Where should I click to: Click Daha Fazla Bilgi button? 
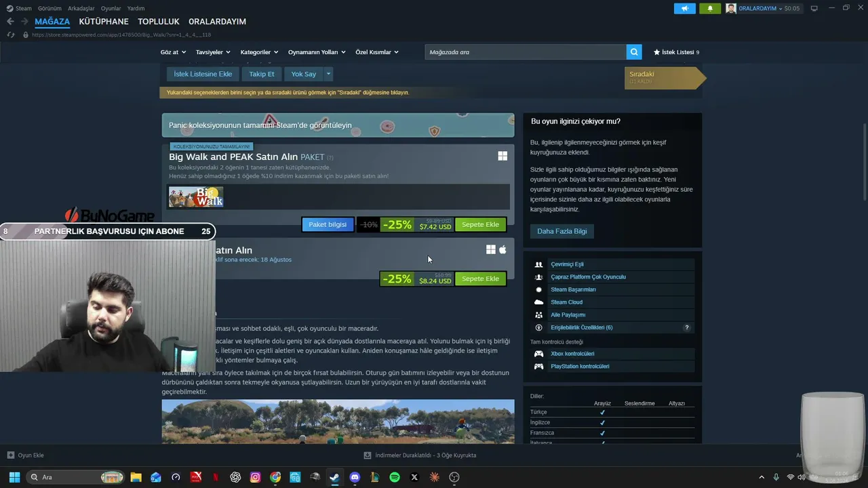[562, 231]
